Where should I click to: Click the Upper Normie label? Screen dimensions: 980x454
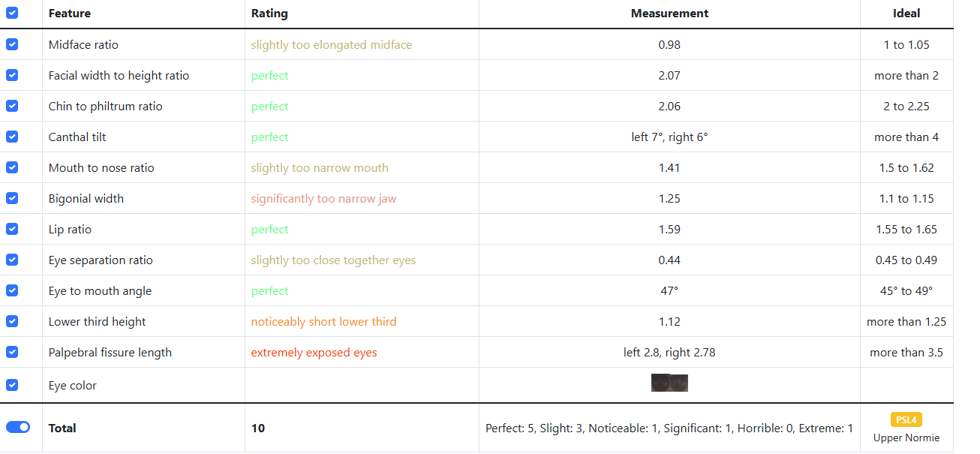point(906,437)
